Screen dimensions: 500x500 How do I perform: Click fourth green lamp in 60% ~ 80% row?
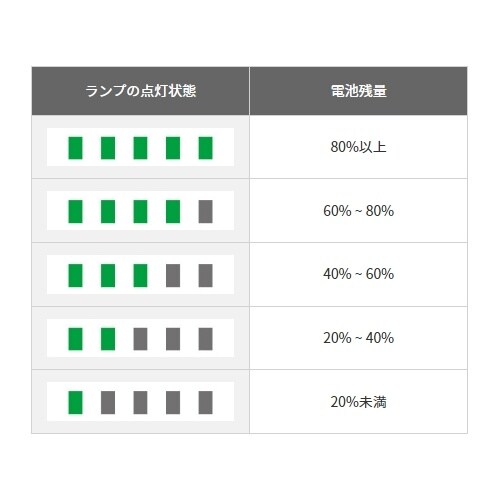pyautogui.click(x=173, y=211)
